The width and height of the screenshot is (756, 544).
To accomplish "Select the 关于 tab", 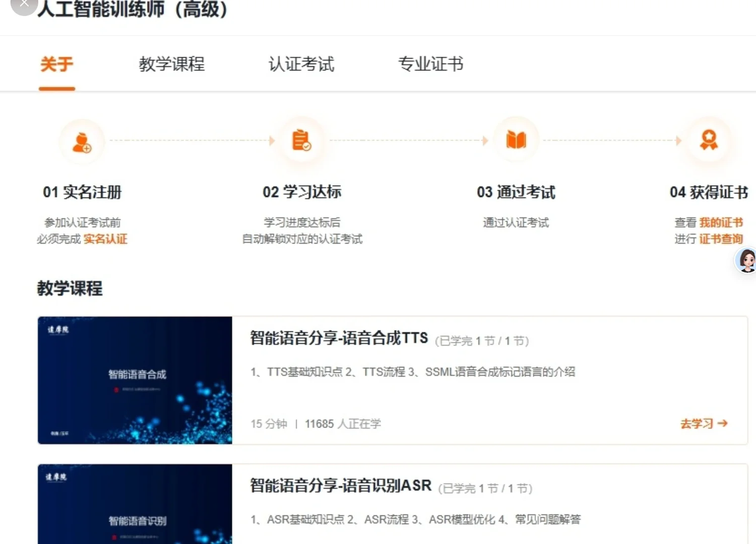I will tap(56, 64).
